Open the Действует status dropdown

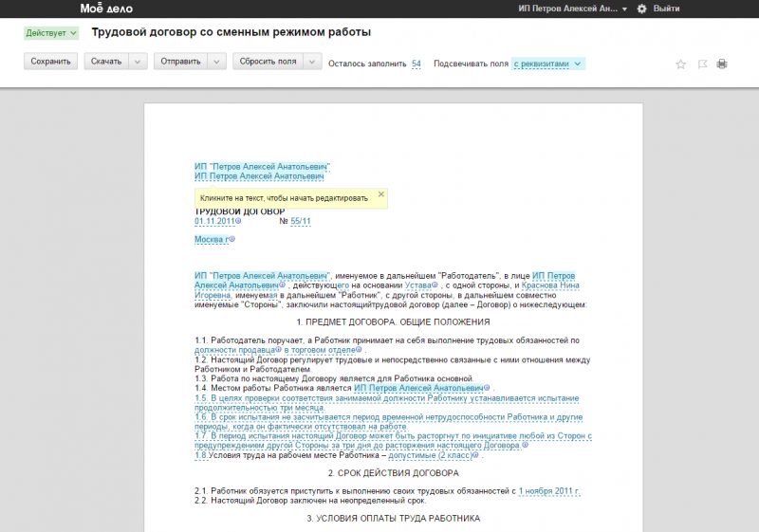51,32
